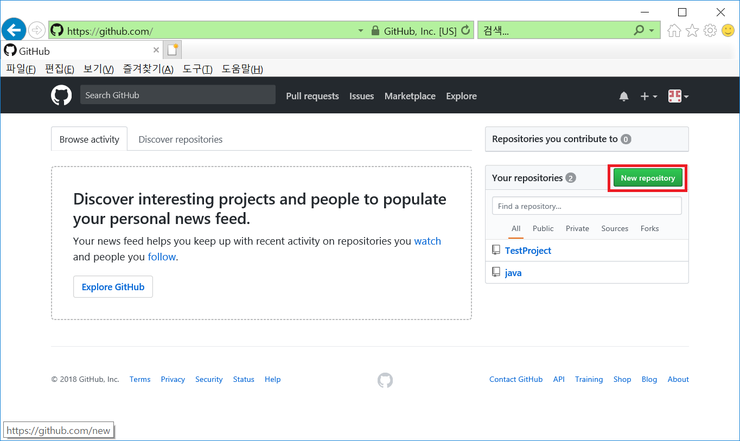
Task: Expand the plus create-new dropdown
Action: tap(648, 96)
